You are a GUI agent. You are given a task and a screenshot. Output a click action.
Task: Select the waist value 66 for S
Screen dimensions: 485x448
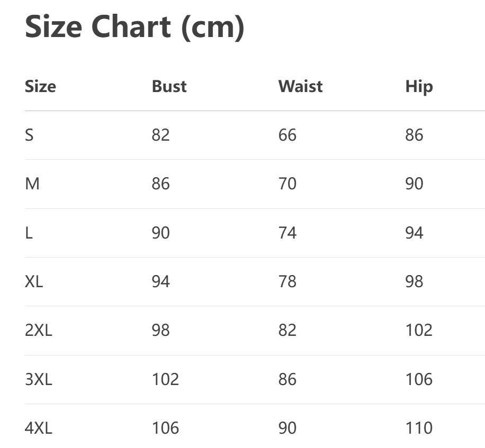[287, 135]
